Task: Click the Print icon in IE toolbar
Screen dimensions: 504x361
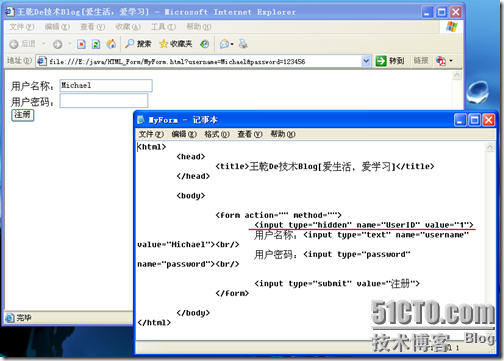Action: (x=243, y=44)
